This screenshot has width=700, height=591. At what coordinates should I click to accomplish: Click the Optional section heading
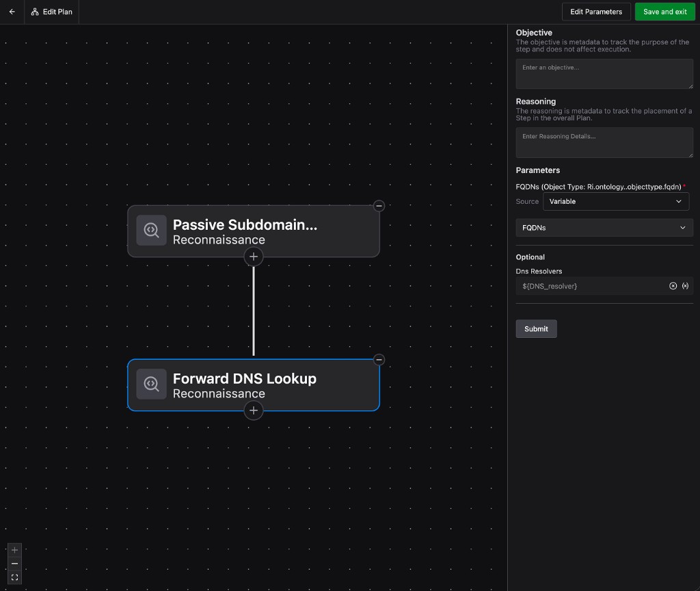pyautogui.click(x=530, y=257)
